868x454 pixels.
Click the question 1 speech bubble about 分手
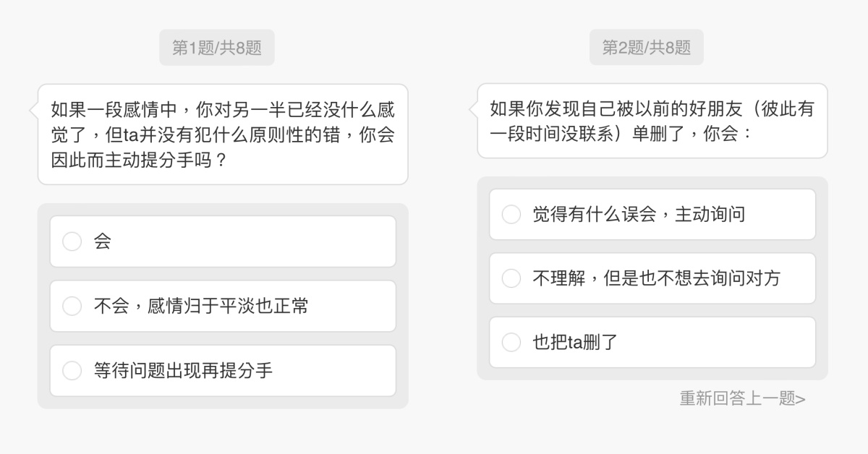click(223, 134)
